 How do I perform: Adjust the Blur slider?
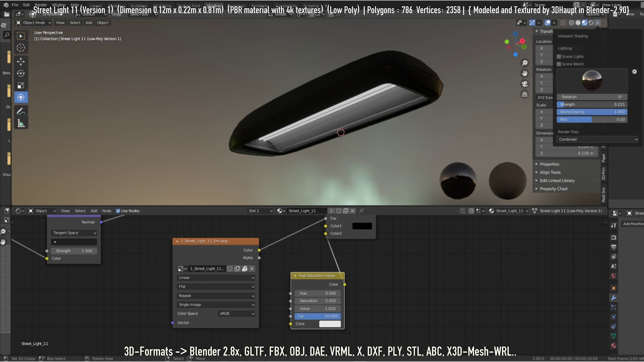coord(592,120)
